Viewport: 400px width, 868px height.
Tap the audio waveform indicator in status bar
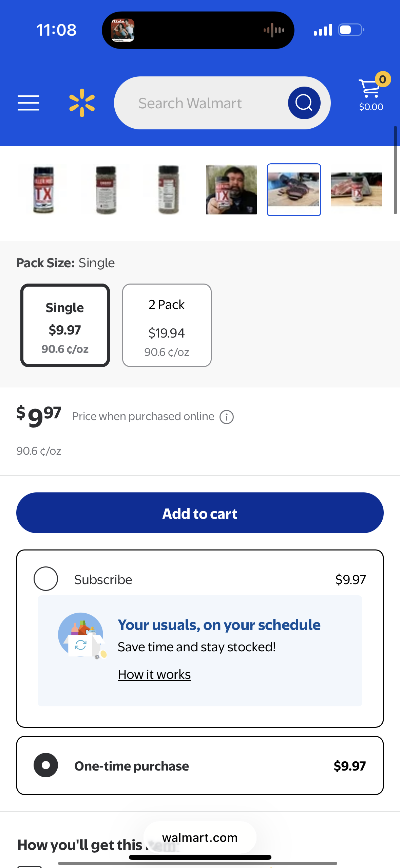(x=274, y=30)
